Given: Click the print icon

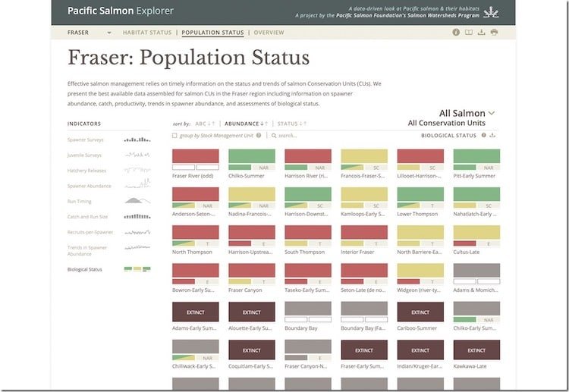Looking at the screenshot, I should pyautogui.click(x=494, y=33).
